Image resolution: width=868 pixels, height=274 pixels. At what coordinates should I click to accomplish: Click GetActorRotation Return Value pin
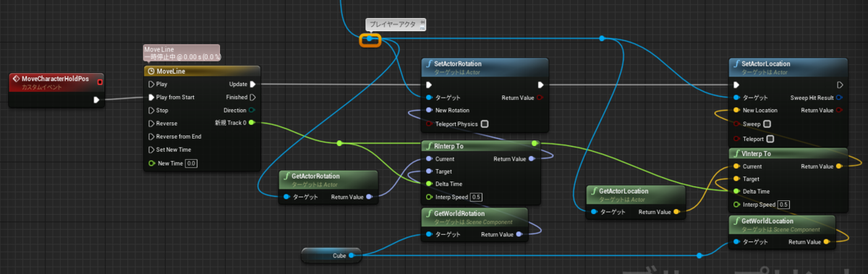point(370,197)
